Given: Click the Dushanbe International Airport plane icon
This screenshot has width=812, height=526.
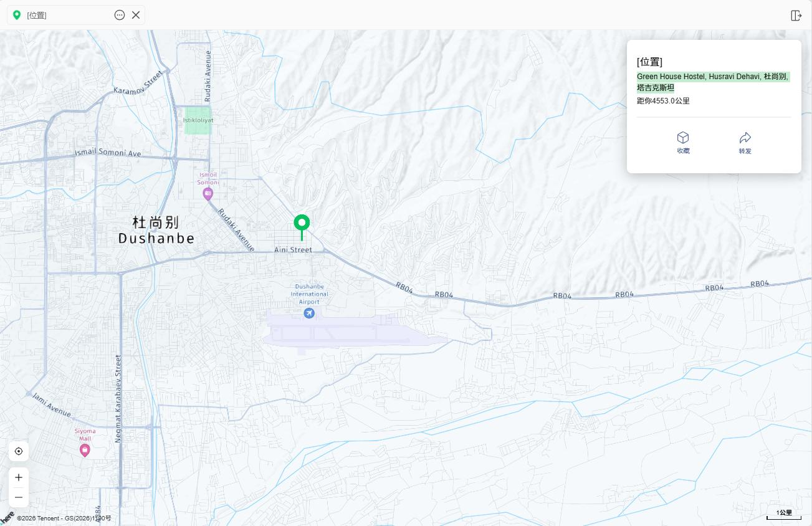Looking at the screenshot, I should (x=308, y=313).
